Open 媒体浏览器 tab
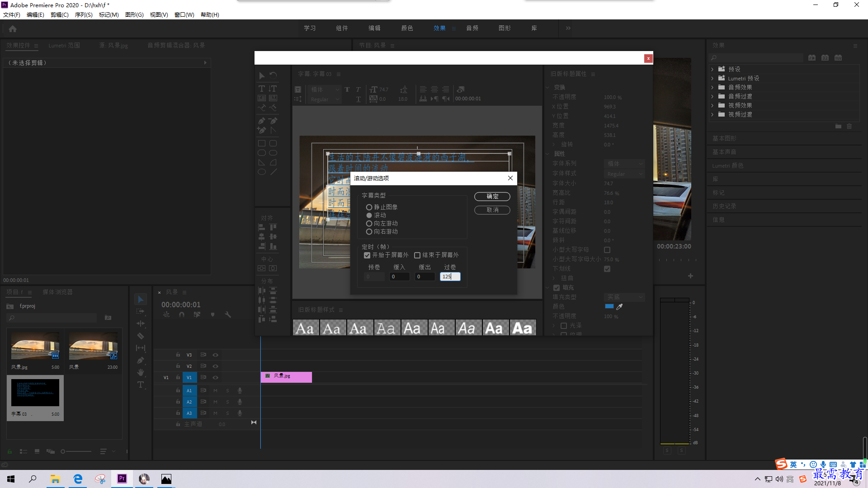Screen dimensions: 868x488 57,292
